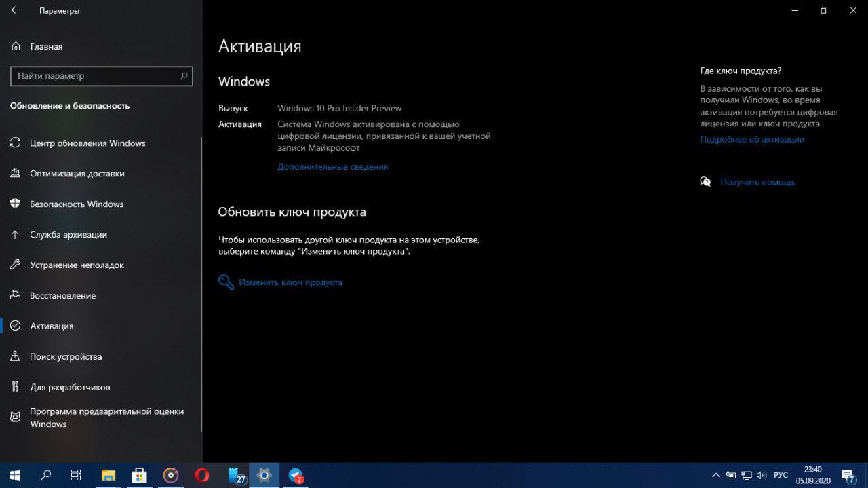The image size is (868, 488).
Task: Open taskbar search magnifier
Action: tap(46, 475)
